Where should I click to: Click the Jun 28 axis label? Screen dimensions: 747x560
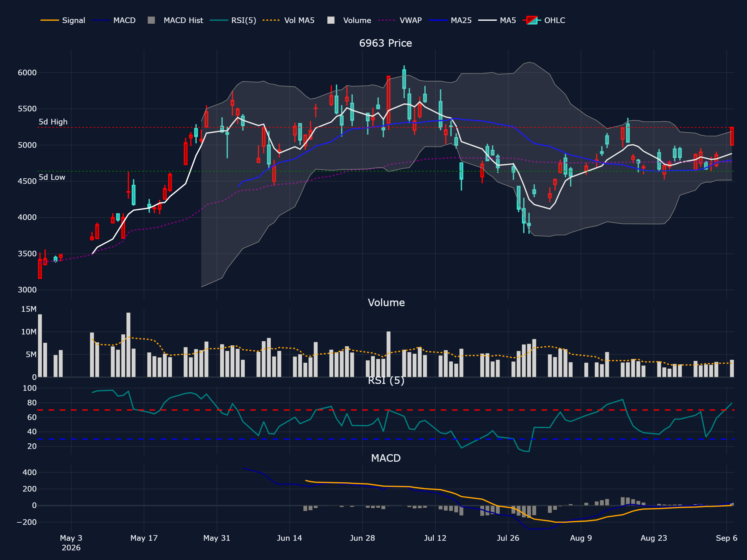click(x=362, y=538)
